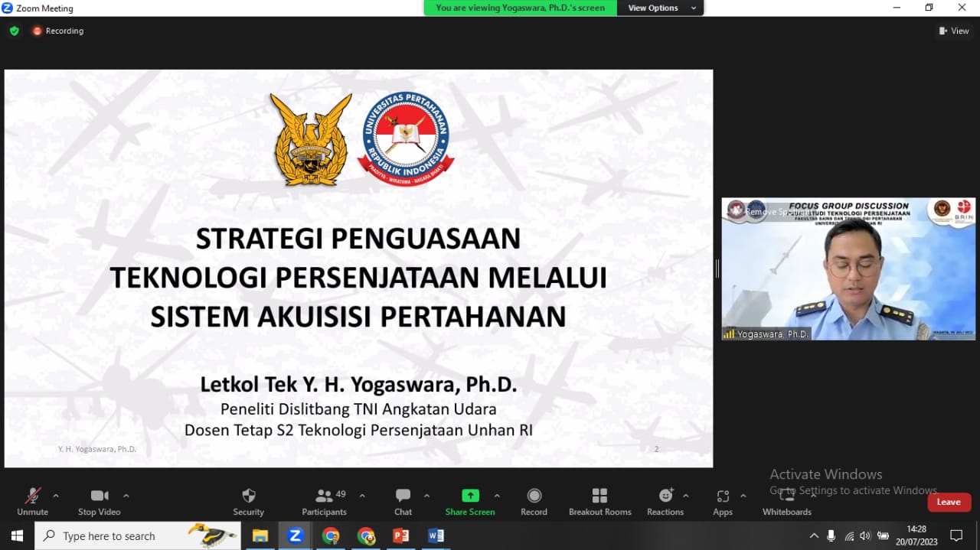Restore down the Zoom Meeting window
980x550 pixels.
[929, 8]
